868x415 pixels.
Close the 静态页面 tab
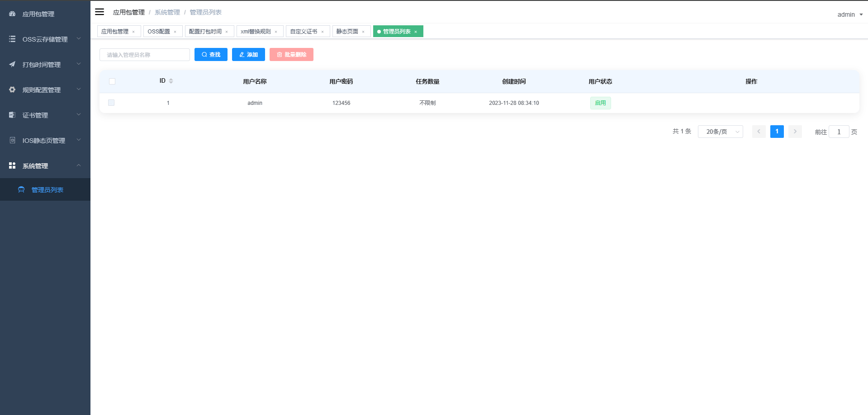tap(363, 31)
